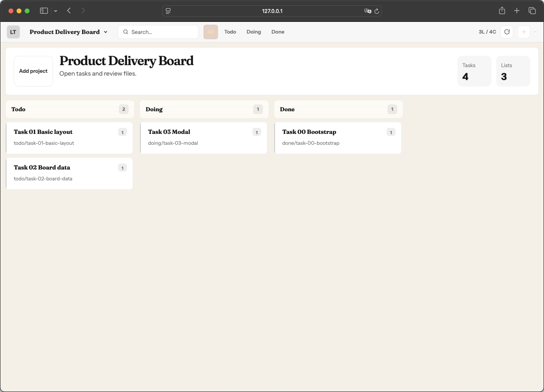
Task: Click the LT avatar badge
Action: point(13,32)
